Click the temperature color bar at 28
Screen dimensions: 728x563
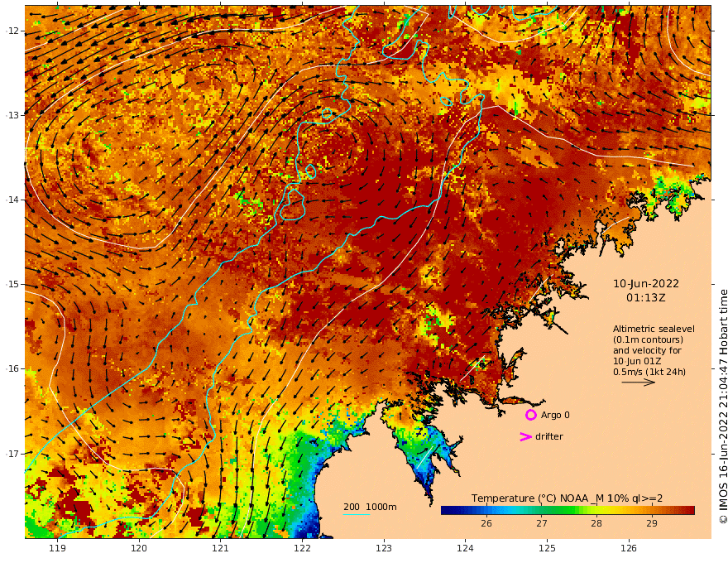[596, 510]
